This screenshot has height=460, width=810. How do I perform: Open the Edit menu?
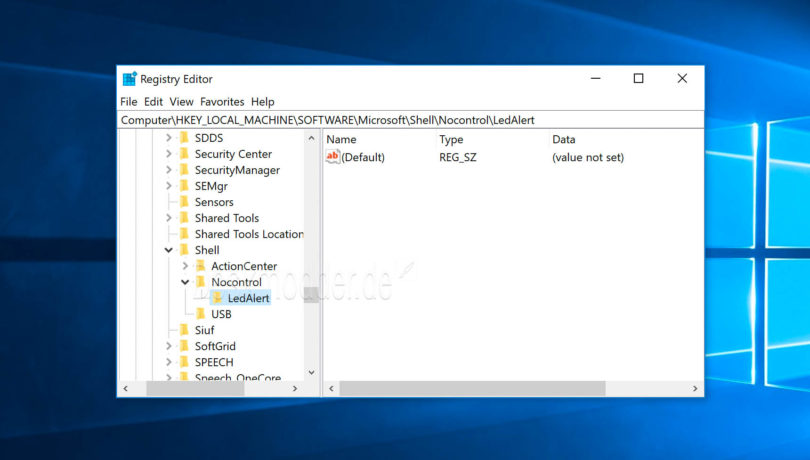coord(153,102)
